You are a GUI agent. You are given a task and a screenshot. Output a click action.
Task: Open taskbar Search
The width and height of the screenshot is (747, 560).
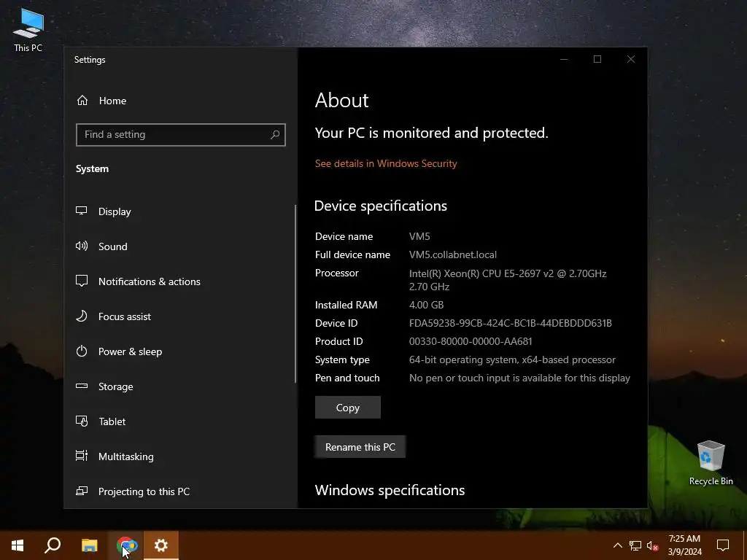point(53,545)
